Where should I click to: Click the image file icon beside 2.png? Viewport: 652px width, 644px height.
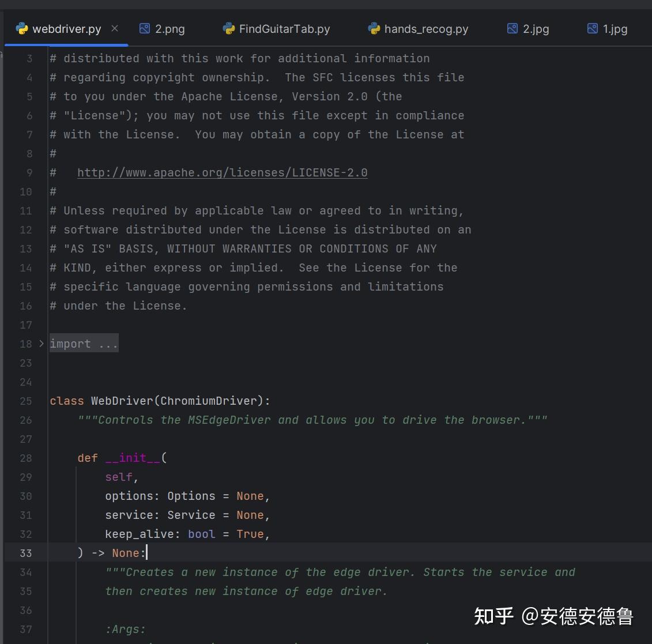145,28
